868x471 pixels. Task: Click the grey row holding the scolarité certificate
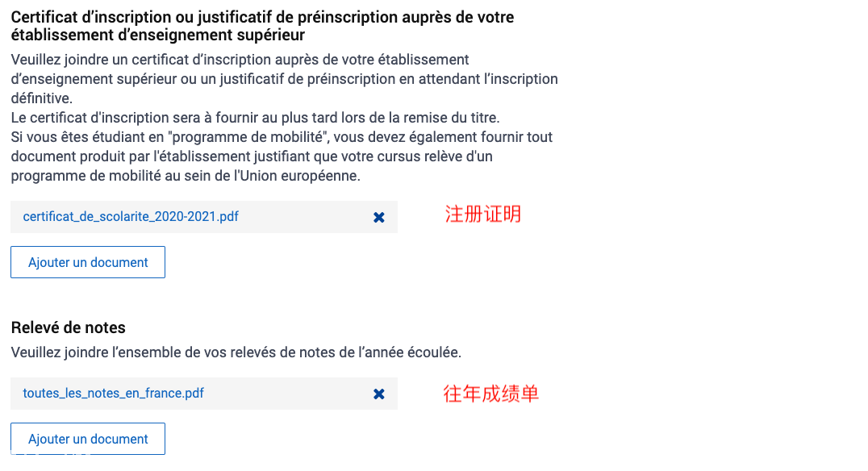[204, 217]
